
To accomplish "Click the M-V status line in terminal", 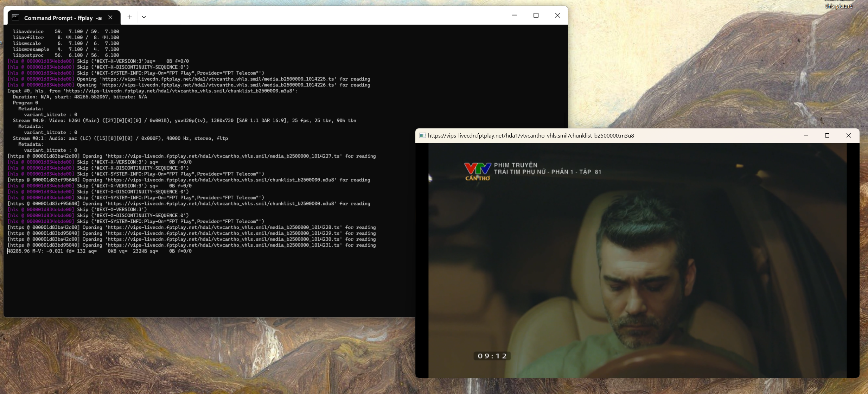I will click(x=100, y=251).
